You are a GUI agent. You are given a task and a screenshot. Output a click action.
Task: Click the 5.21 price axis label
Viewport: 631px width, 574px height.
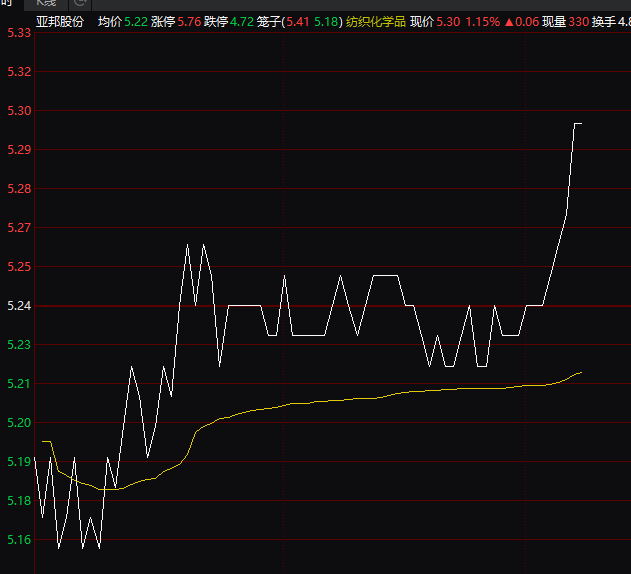[19, 384]
